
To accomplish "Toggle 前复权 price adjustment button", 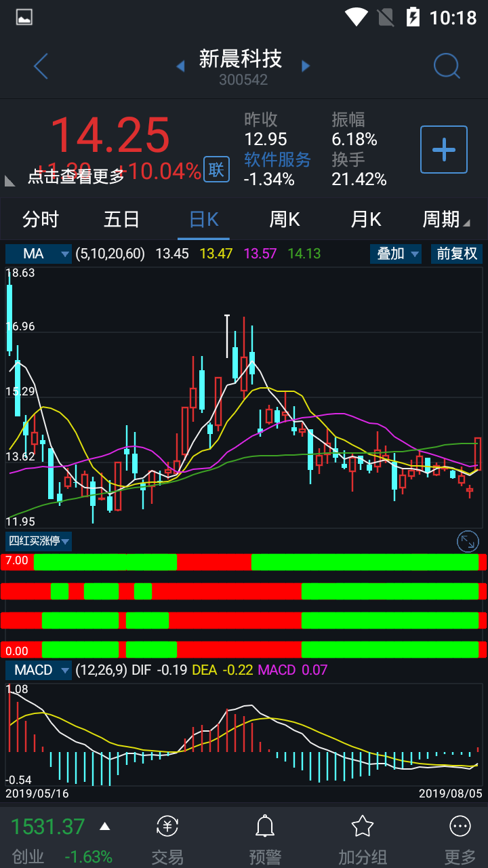I will click(457, 254).
